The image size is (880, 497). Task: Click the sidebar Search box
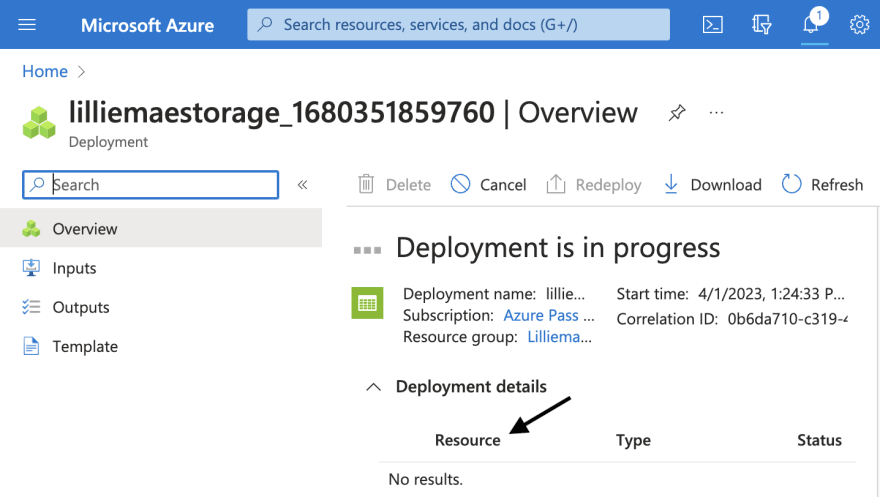click(150, 185)
